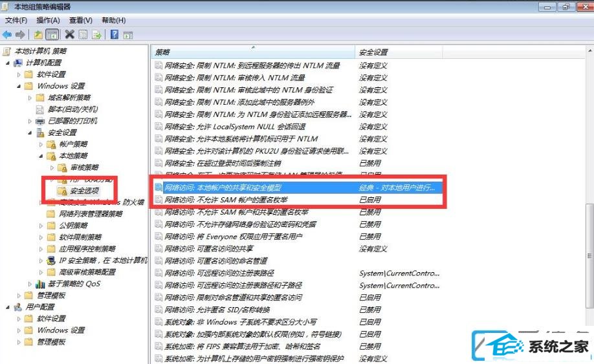
Task: Click the Forward arrow toolbar icon
Action: point(20,35)
